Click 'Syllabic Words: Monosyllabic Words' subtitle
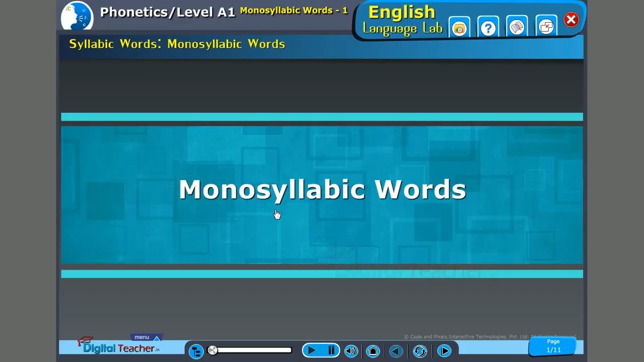 [177, 44]
